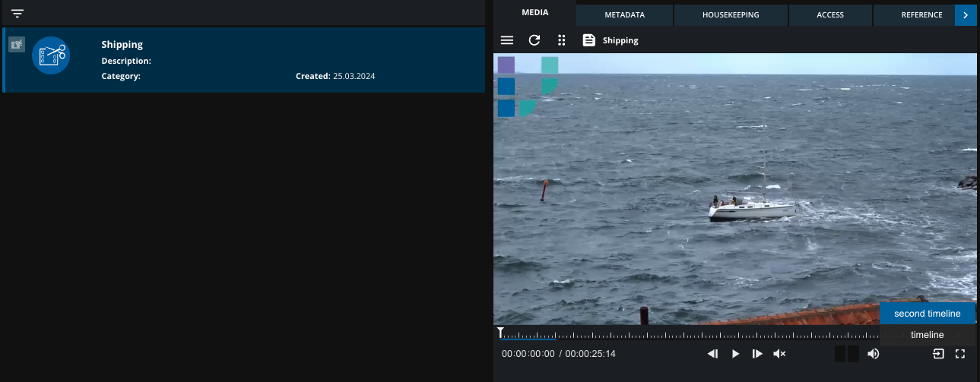Play the Shipping video
This screenshot has width=980, height=382.
(x=735, y=354)
